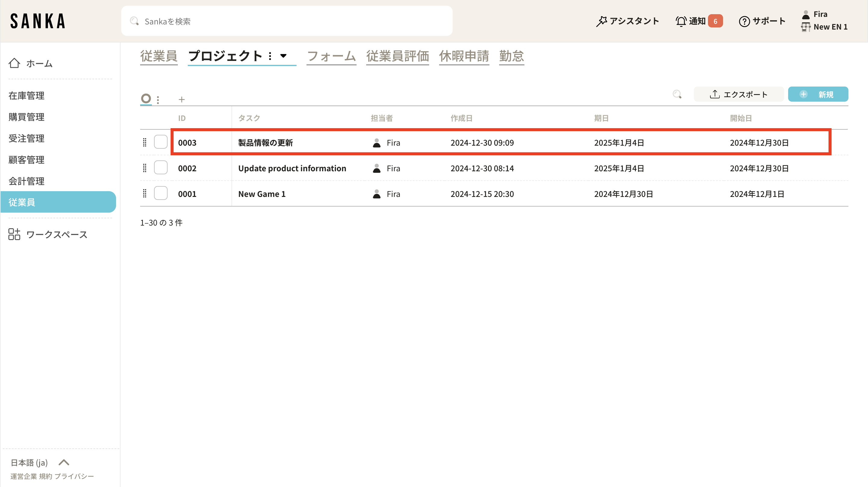
Task: Expand the プロジェクト tab dropdown arrow
Action: point(283,55)
